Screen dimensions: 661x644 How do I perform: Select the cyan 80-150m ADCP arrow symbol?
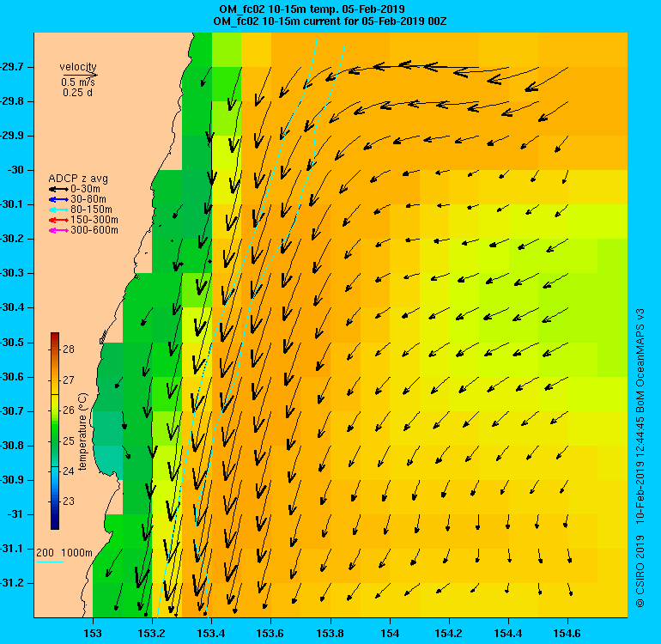tap(58, 210)
